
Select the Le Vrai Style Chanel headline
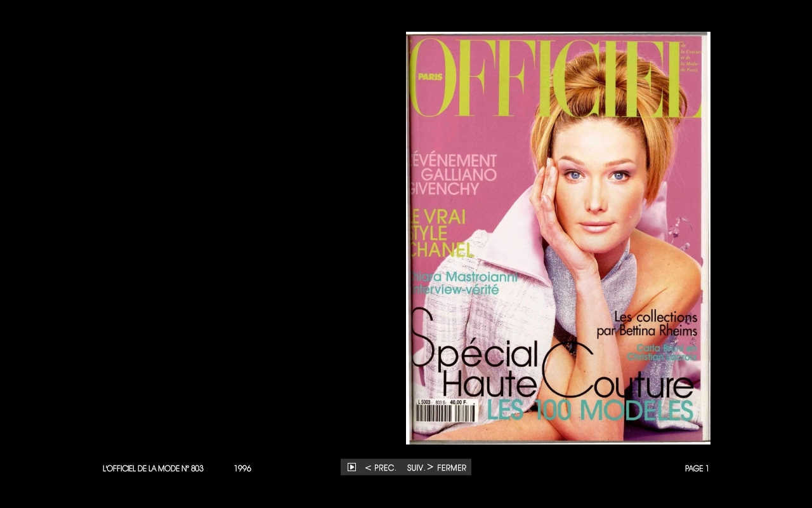(x=441, y=233)
